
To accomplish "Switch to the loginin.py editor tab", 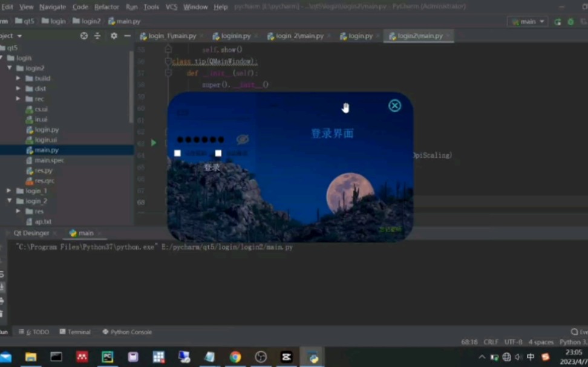I will 235,36.
